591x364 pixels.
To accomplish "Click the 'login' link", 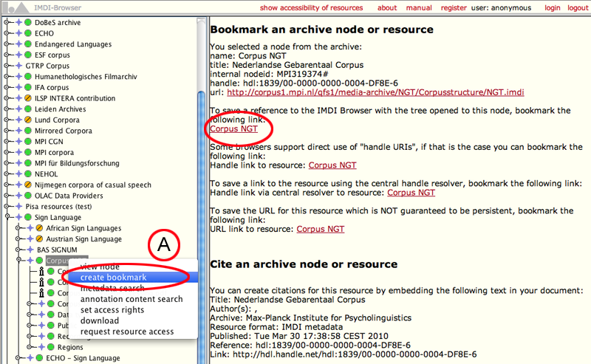I will click(552, 7).
